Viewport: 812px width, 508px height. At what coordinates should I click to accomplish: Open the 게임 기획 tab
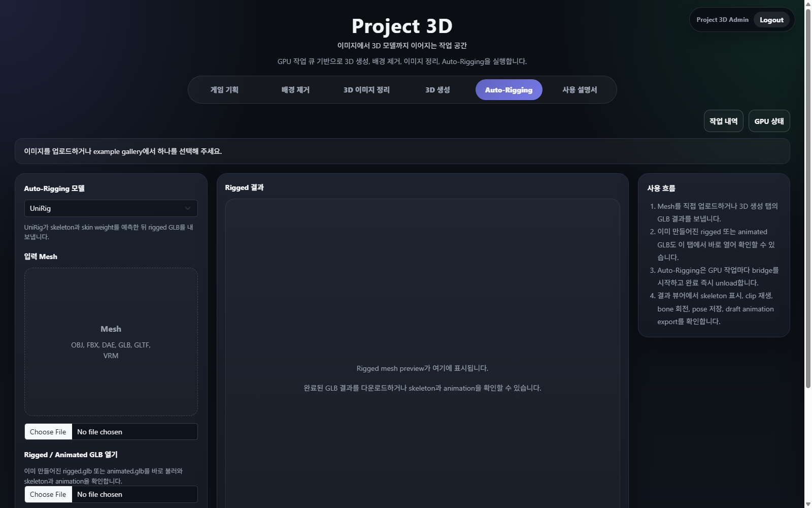(x=224, y=90)
